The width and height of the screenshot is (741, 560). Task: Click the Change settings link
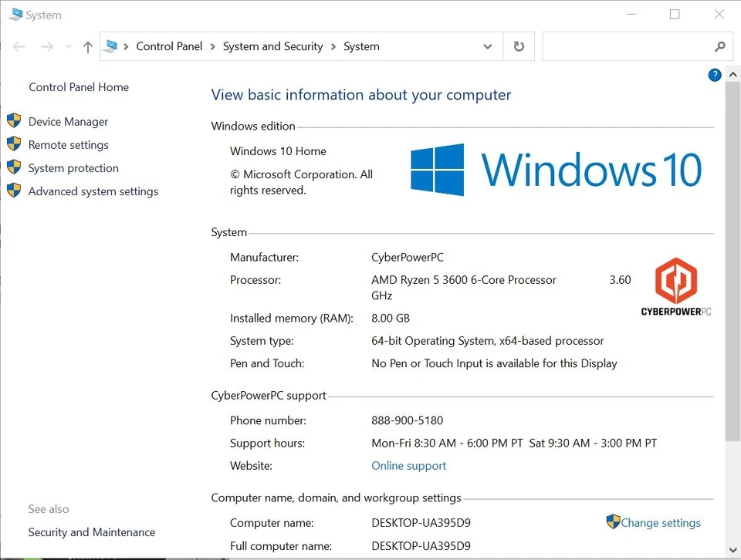[x=661, y=523]
